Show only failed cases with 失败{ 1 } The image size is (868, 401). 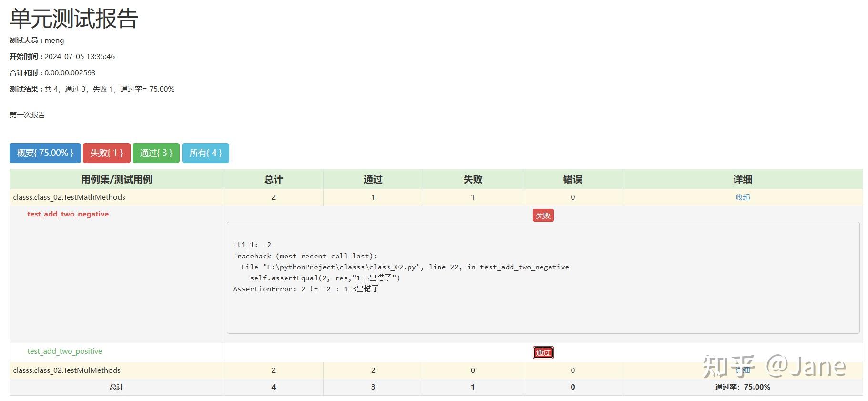tap(107, 153)
